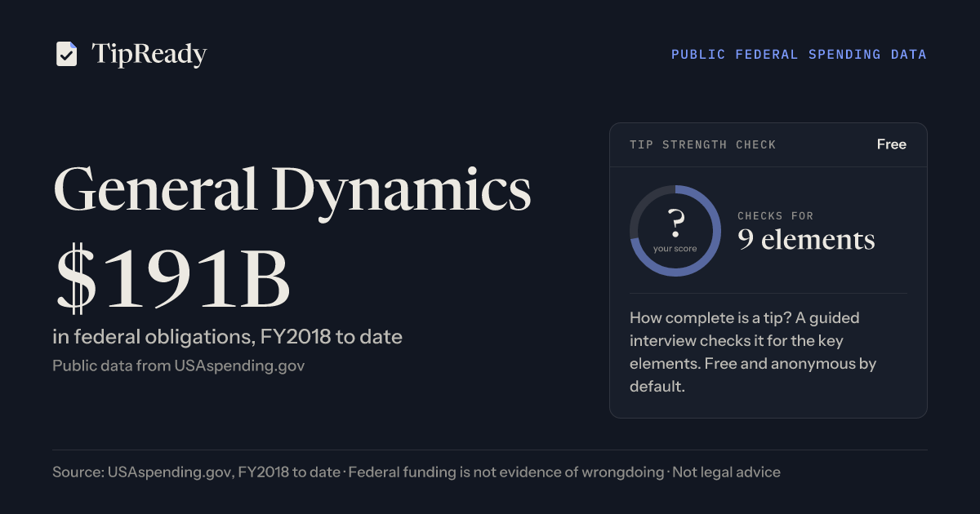Click the 'Not legal advice' footer text

pos(727,472)
